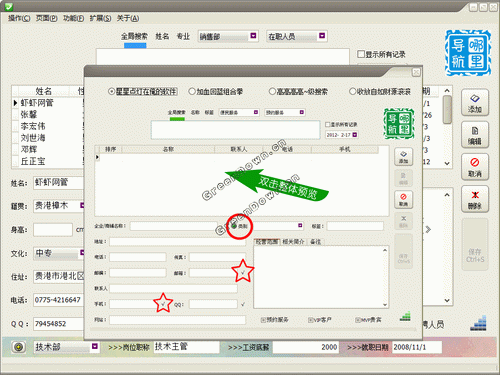Select the first radio option in dialog

coord(112,91)
